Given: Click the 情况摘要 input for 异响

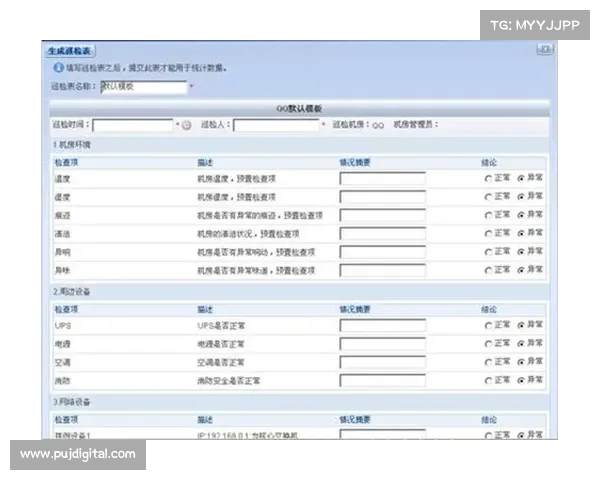Looking at the screenshot, I should (383, 252).
